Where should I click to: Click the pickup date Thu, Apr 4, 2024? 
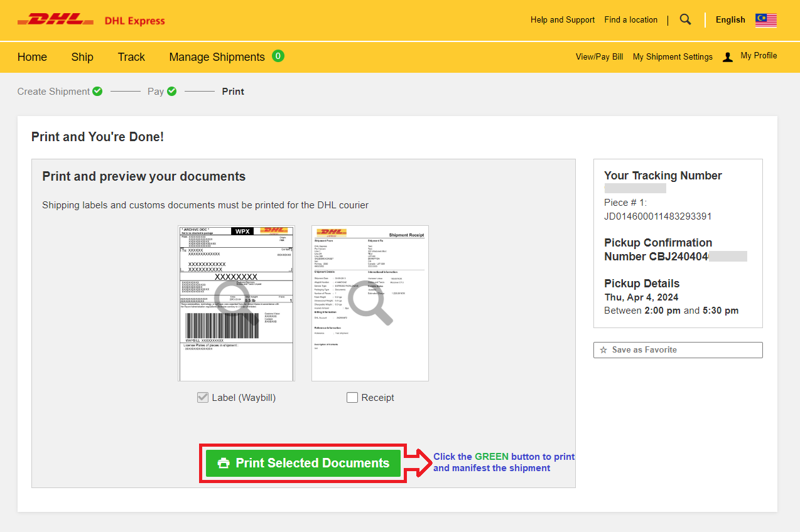click(641, 297)
